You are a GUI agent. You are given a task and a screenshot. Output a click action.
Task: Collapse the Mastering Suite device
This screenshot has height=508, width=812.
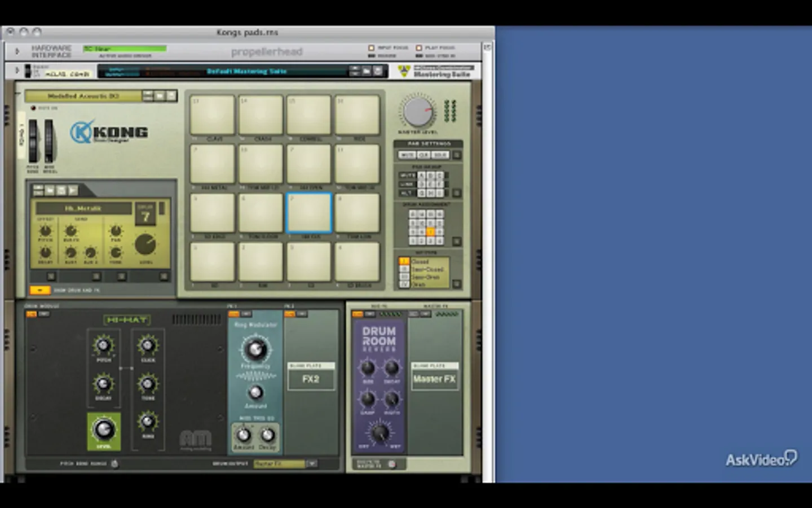[17, 71]
